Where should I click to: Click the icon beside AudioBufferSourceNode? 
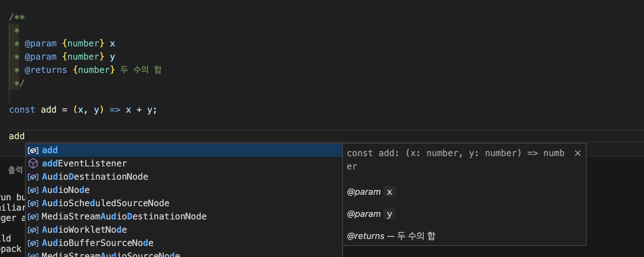(x=33, y=243)
